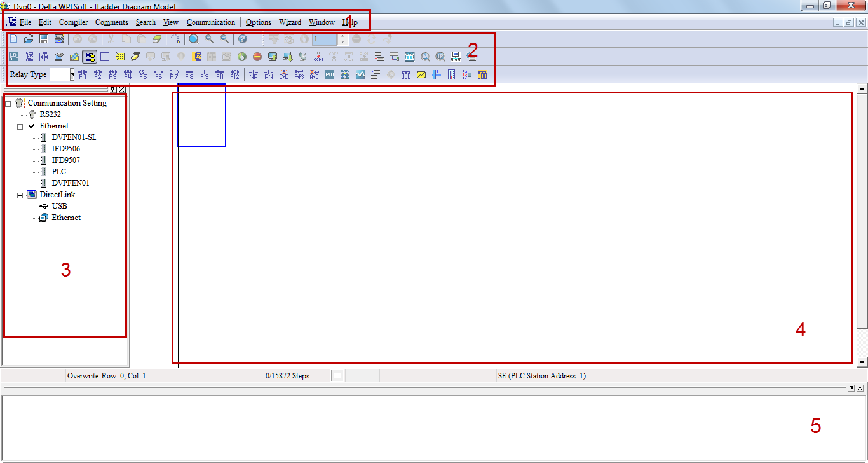Select USB under DirectLink
868x463 pixels.
coord(59,206)
